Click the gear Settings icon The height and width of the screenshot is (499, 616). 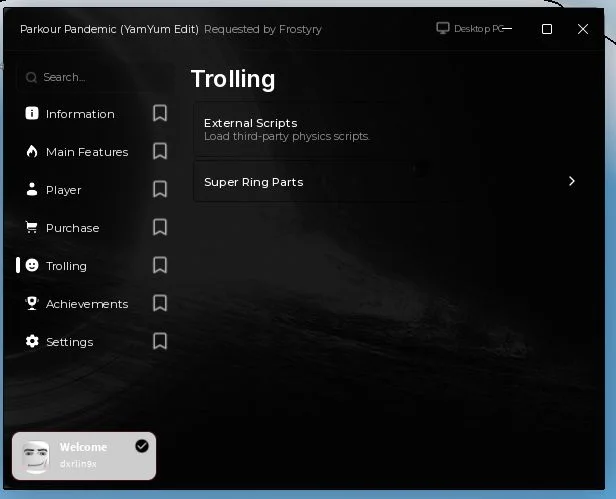pos(32,341)
